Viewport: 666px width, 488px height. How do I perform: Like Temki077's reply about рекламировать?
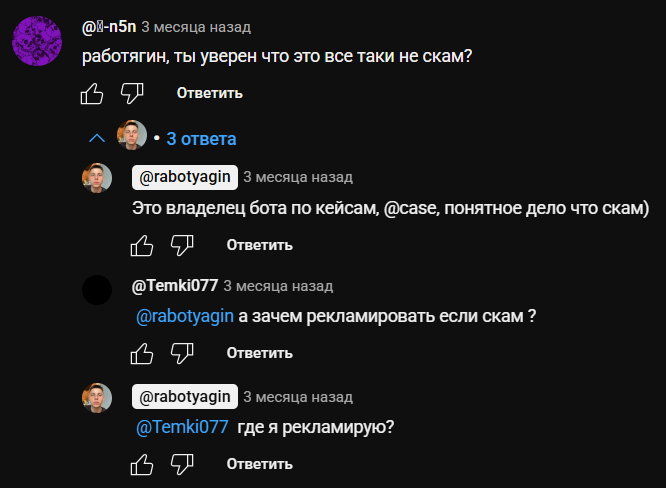coord(142,354)
